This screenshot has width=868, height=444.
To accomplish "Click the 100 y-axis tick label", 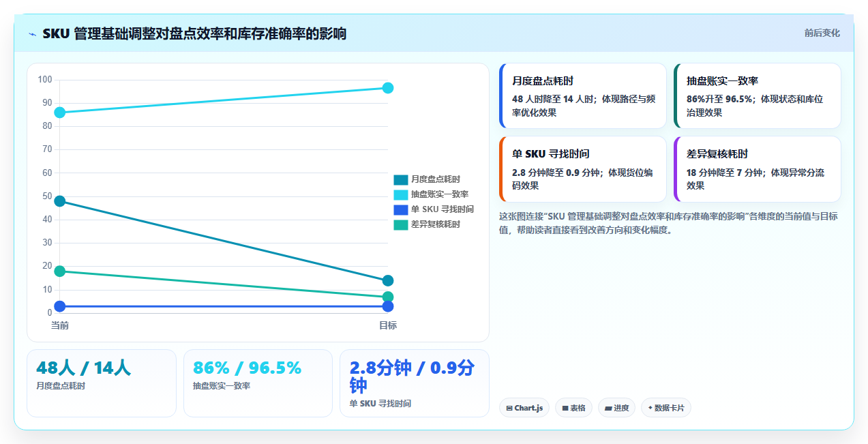I will [x=45, y=80].
